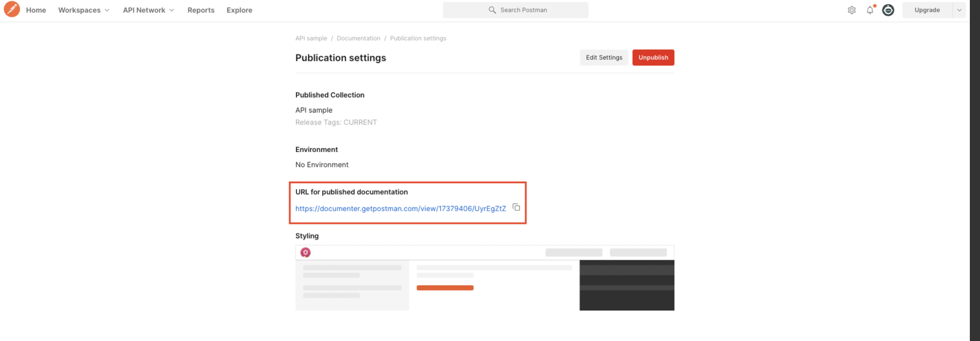Expand the API Network dropdown
The width and height of the screenshot is (980, 341).
148,10
